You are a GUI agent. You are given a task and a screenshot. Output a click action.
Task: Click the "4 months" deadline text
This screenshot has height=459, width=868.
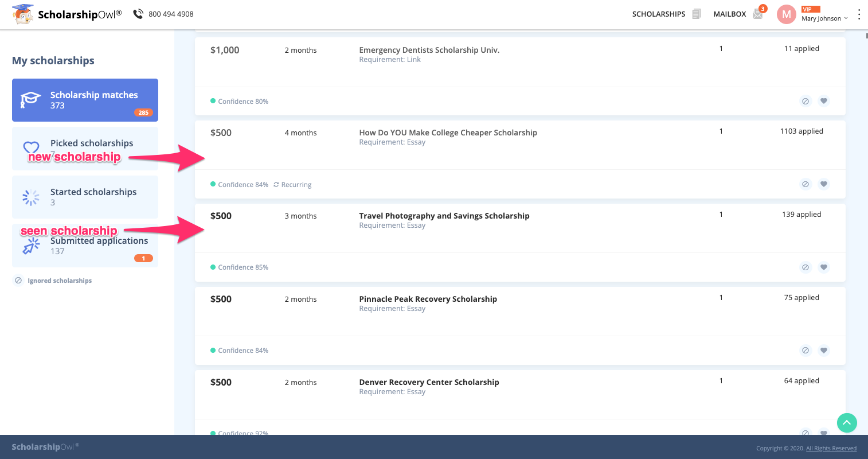point(300,133)
